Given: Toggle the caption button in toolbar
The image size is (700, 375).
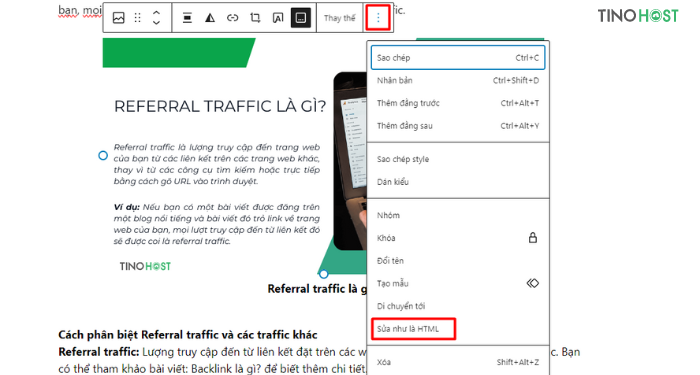Looking at the screenshot, I should (301, 18).
